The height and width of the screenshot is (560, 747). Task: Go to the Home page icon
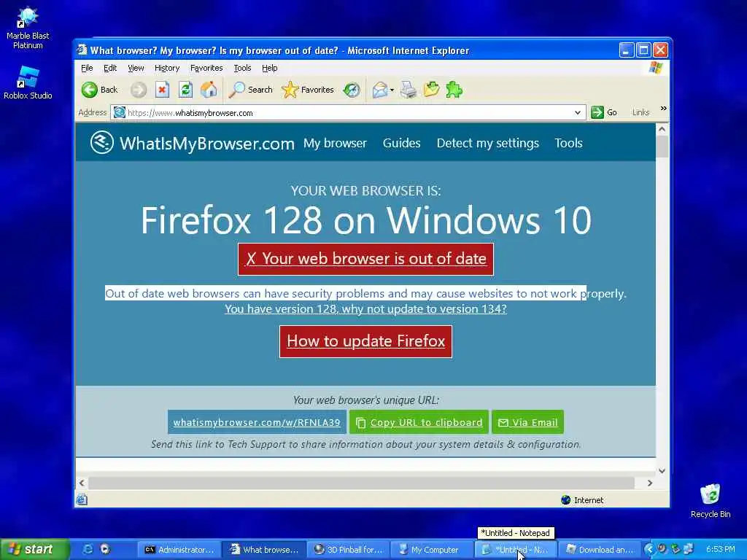click(209, 90)
